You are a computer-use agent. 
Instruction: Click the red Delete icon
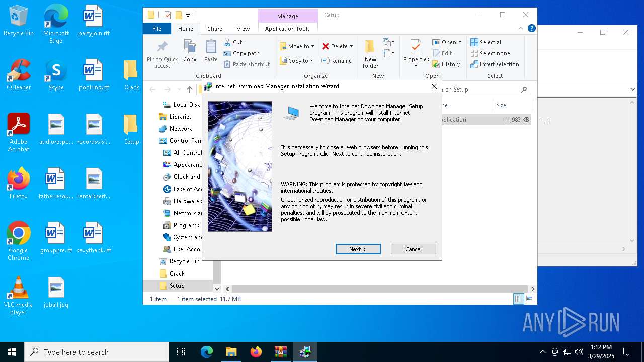tap(326, 46)
